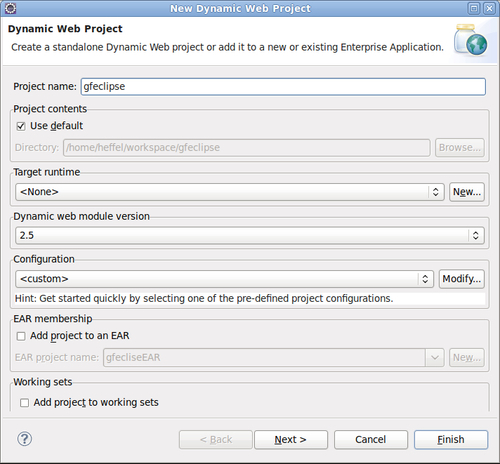Image resolution: width=500 pixels, height=464 pixels.
Task: Click the help question mark icon
Action: coord(25,439)
